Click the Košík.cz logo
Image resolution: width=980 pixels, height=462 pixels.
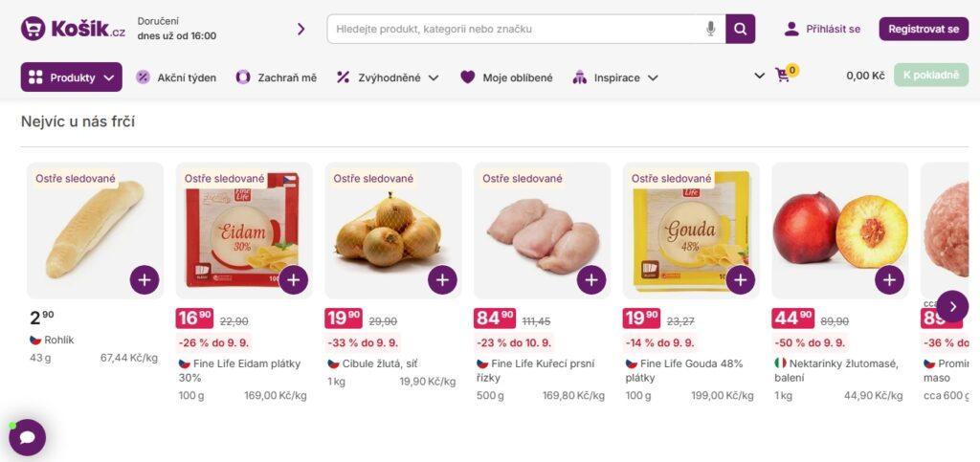pos(73,29)
